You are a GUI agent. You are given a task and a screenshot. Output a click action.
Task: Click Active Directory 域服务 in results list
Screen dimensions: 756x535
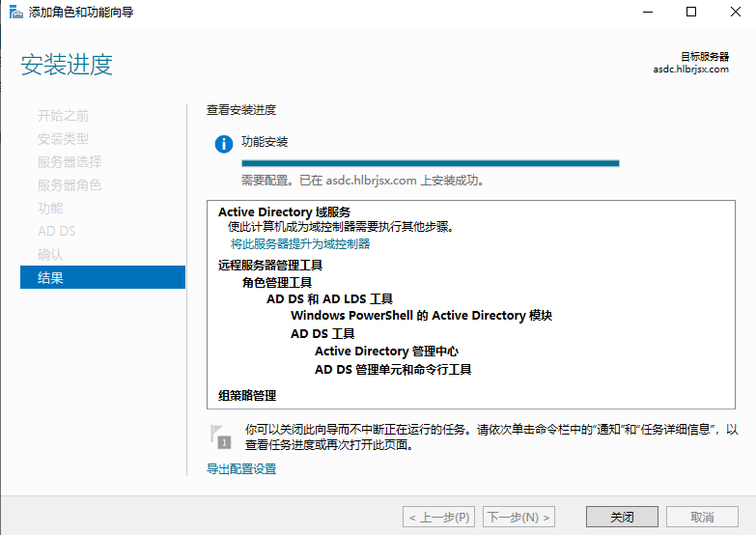(x=284, y=212)
